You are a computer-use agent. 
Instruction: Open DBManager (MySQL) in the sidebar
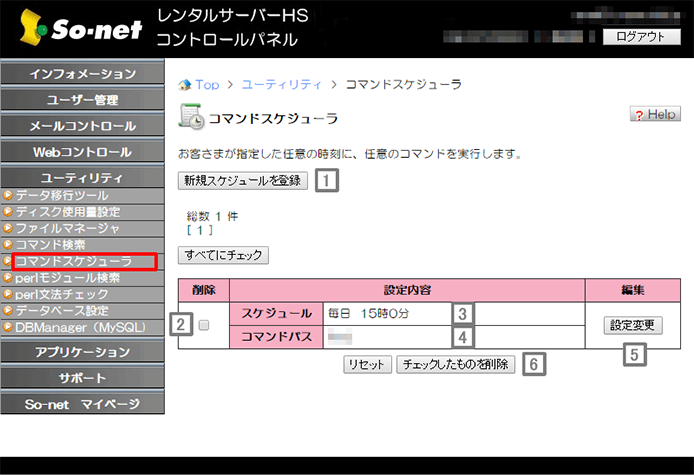click(82, 327)
